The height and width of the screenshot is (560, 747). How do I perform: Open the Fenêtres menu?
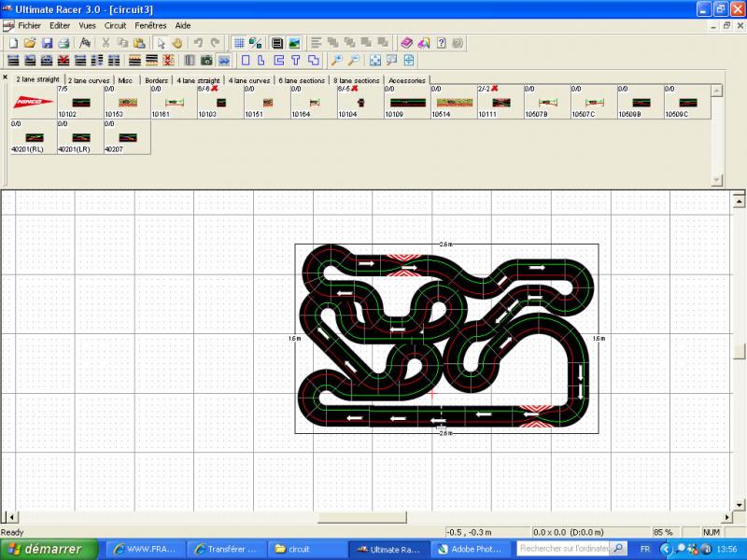pyautogui.click(x=151, y=26)
